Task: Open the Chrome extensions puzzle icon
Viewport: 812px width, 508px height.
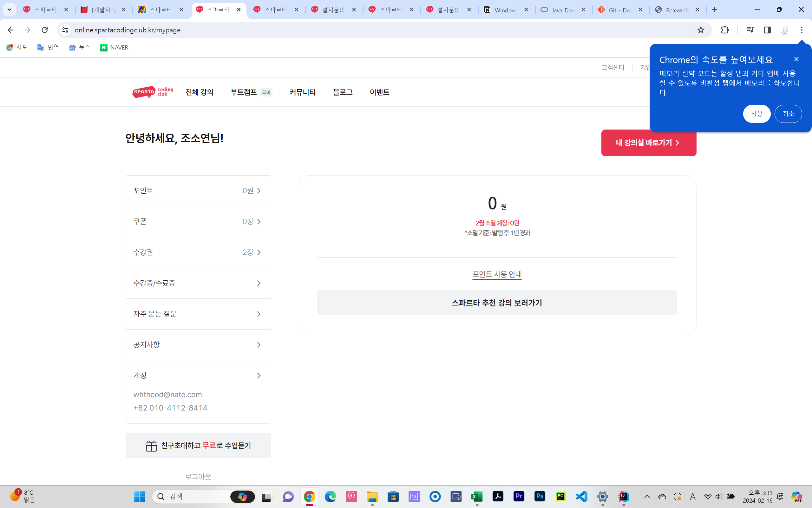Action: pyautogui.click(x=725, y=30)
